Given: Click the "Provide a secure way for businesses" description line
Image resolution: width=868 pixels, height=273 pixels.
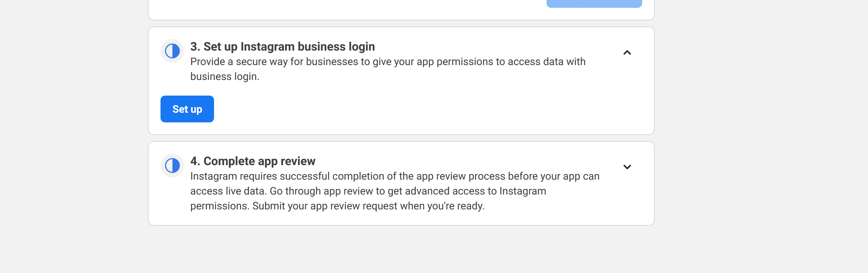Looking at the screenshot, I should tap(388, 62).
